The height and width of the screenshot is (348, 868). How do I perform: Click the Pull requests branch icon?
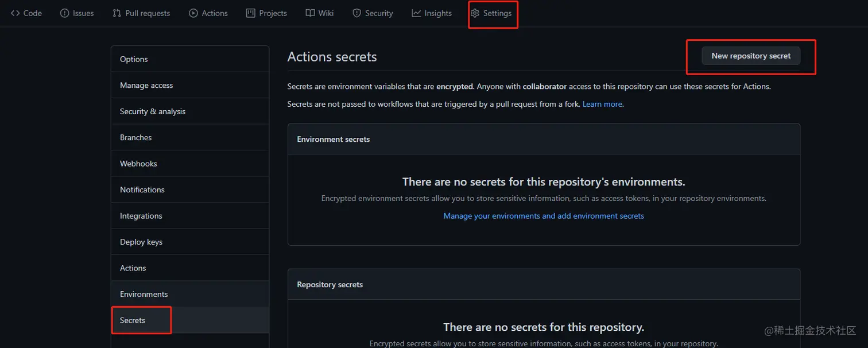pos(117,13)
